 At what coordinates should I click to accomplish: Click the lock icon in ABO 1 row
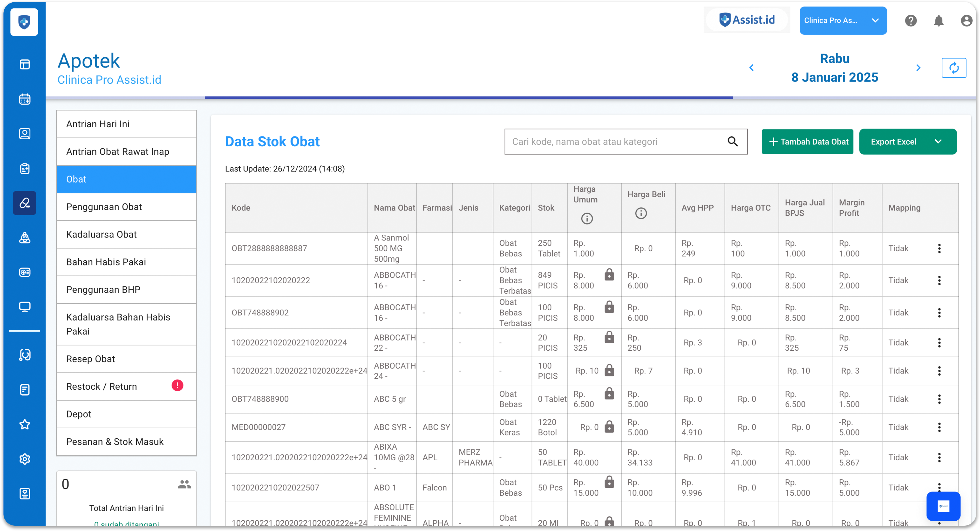pos(609,482)
